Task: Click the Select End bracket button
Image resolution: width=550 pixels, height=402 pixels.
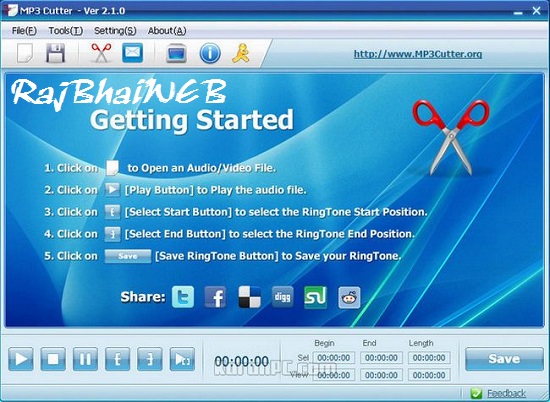Action: coord(150,359)
